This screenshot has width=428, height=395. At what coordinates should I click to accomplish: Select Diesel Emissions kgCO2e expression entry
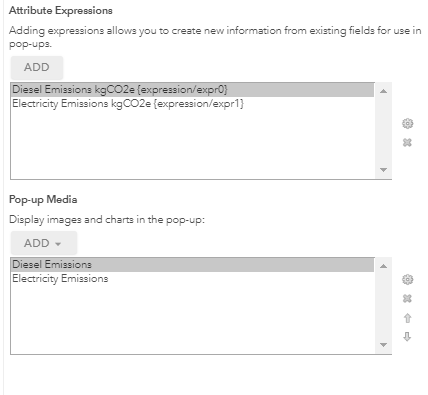pos(192,90)
